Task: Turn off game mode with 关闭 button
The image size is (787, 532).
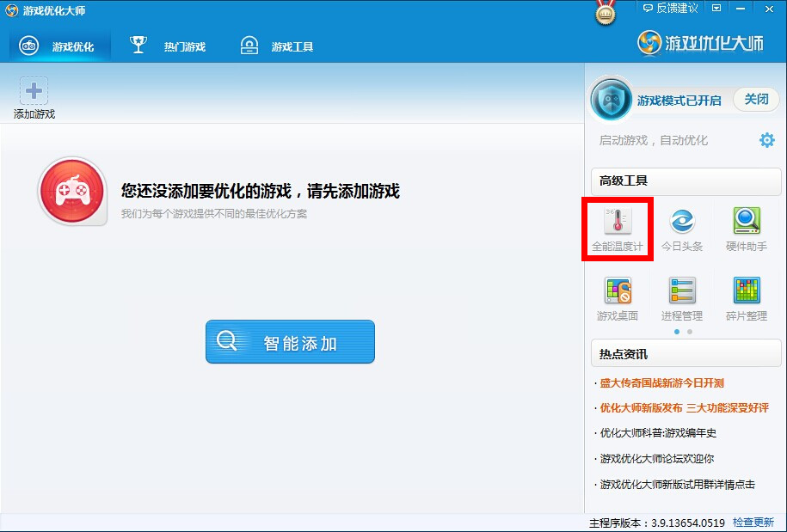Action: click(x=756, y=100)
